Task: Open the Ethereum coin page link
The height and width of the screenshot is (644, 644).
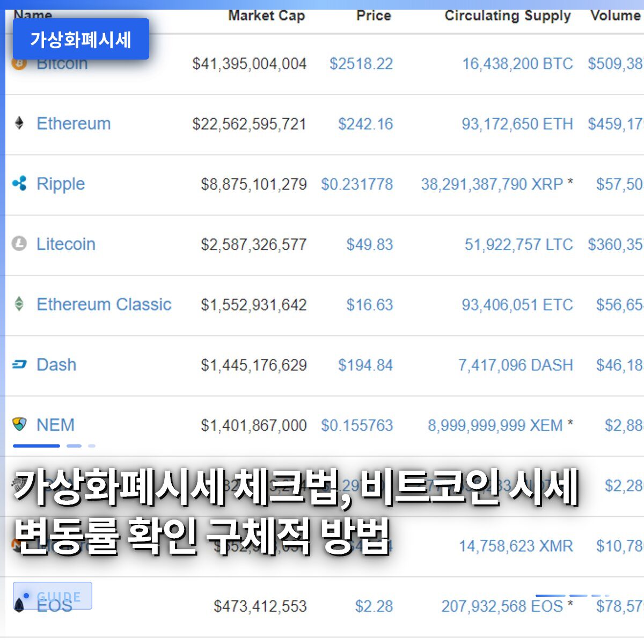Action: 74,123
